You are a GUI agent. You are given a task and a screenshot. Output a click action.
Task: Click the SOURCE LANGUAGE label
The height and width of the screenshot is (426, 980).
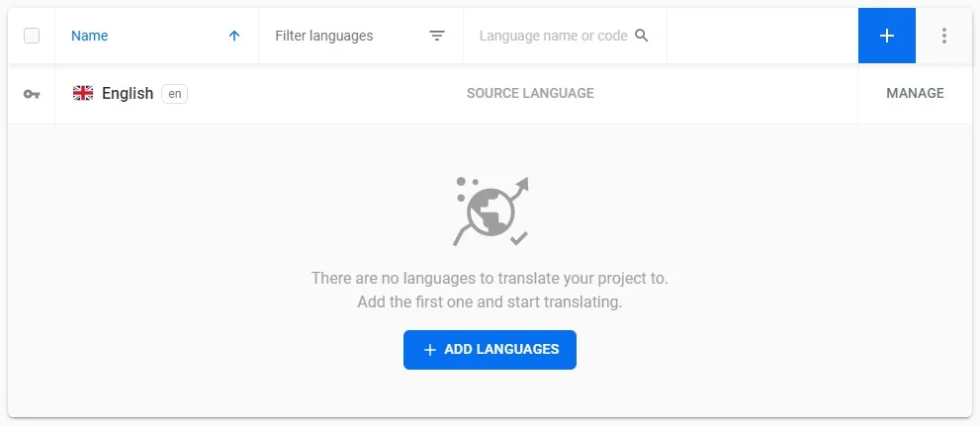tap(530, 94)
